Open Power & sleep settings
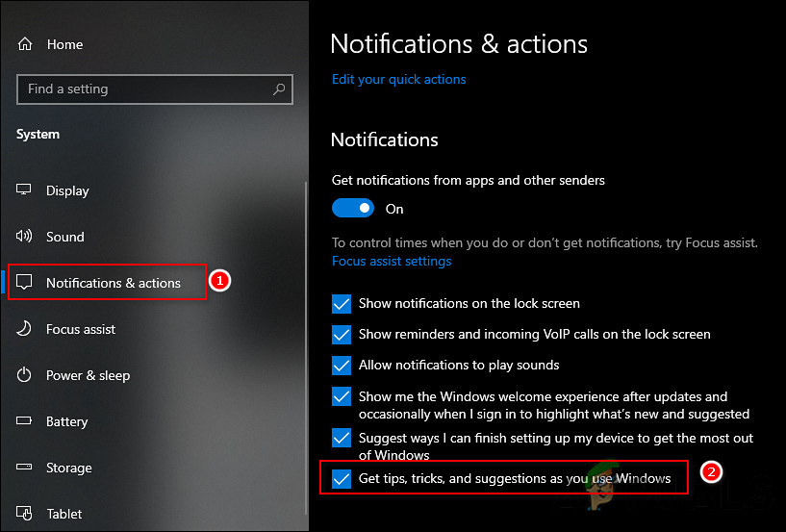Viewport: 786px width, 532px height. coord(88,375)
